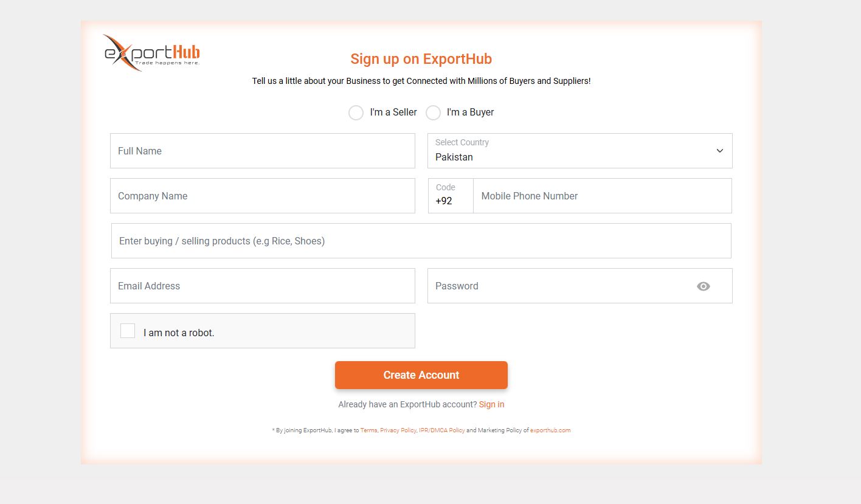
Task: Select the I'm a Buyer option
Action: (433, 112)
